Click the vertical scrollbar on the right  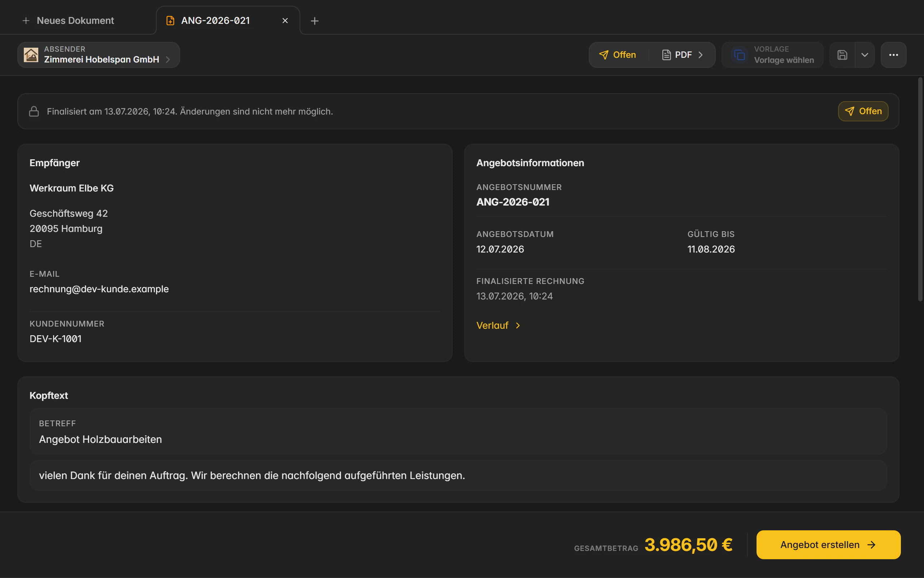point(920,189)
